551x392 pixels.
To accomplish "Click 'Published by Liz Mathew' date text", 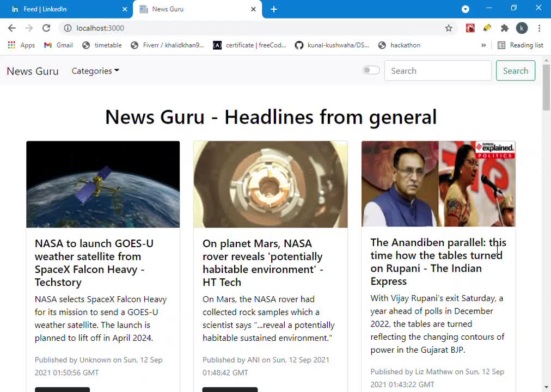I will coord(438,378).
